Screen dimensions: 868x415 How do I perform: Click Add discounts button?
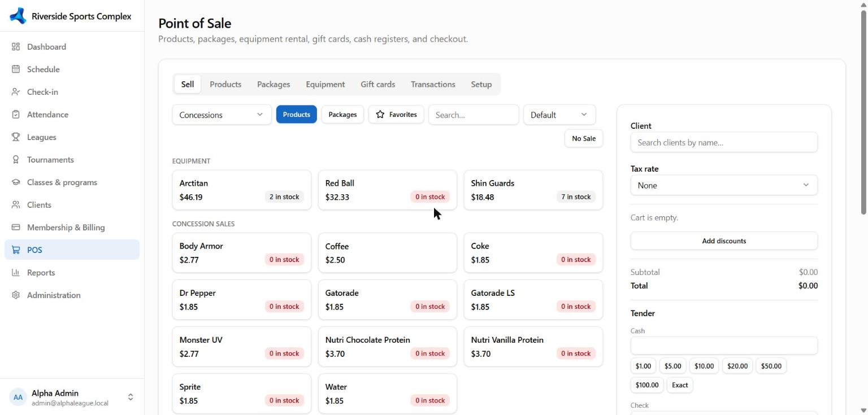pyautogui.click(x=724, y=241)
